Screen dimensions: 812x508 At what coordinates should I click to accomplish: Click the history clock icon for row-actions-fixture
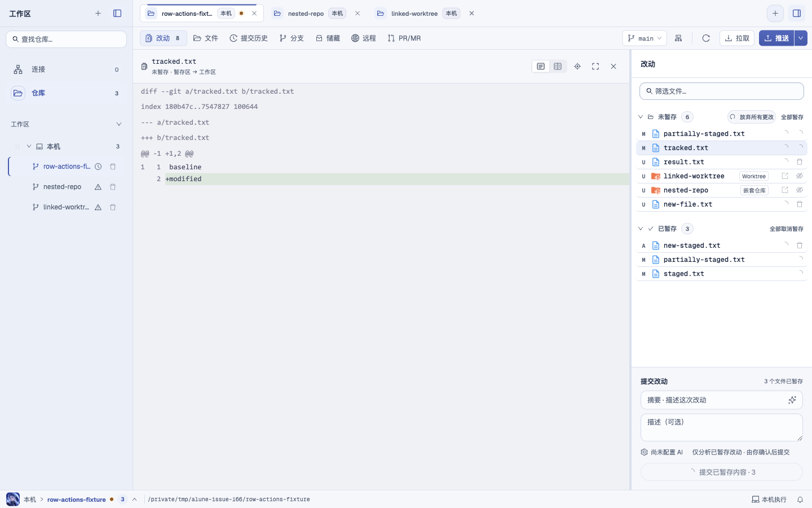click(x=98, y=167)
